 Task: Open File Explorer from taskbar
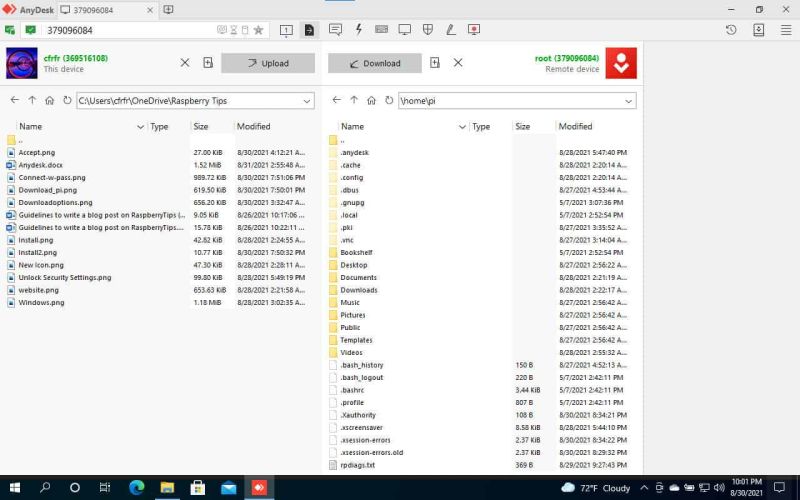pyautogui.click(x=167, y=488)
